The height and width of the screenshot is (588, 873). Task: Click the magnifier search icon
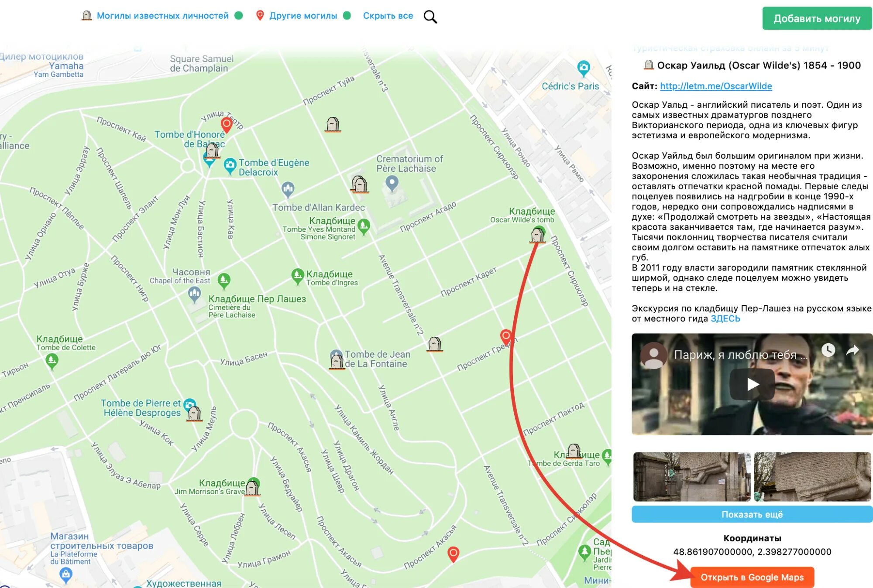coord(430,17)
